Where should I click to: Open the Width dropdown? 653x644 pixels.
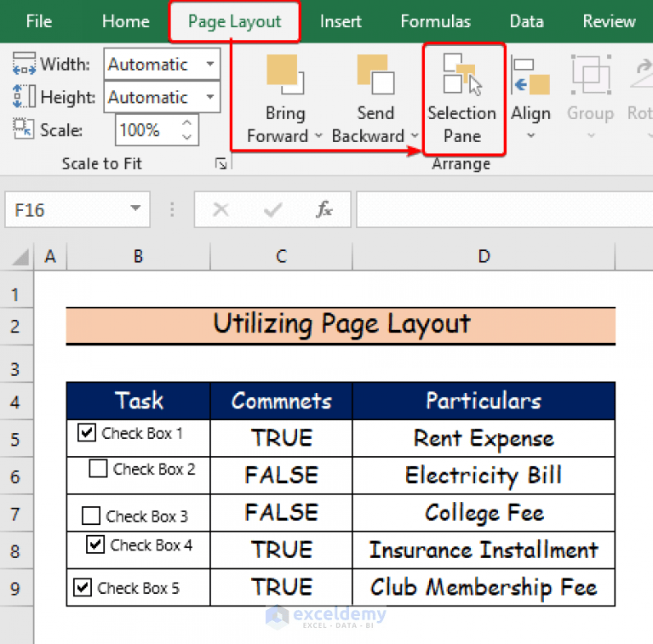(x=210, y=64)
